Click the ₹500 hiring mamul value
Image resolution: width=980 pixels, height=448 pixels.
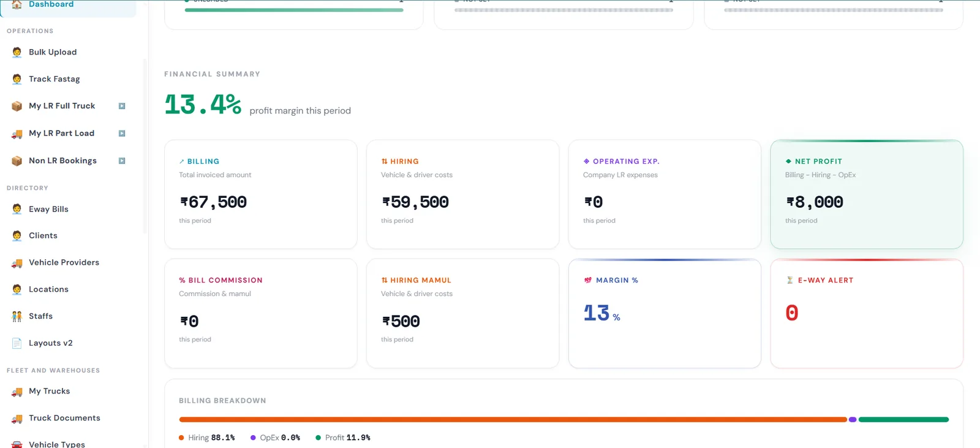point(401,321)
